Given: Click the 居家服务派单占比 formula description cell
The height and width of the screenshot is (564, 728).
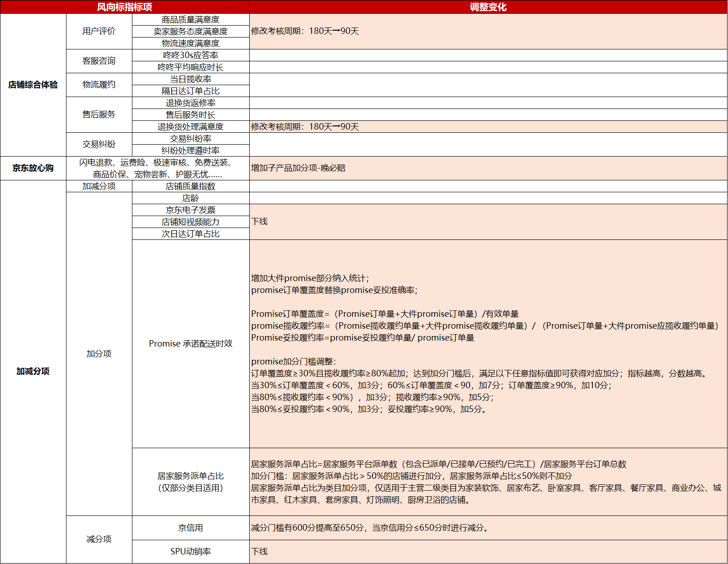Looking at the screenshot, I should click(x=488, y=482).
